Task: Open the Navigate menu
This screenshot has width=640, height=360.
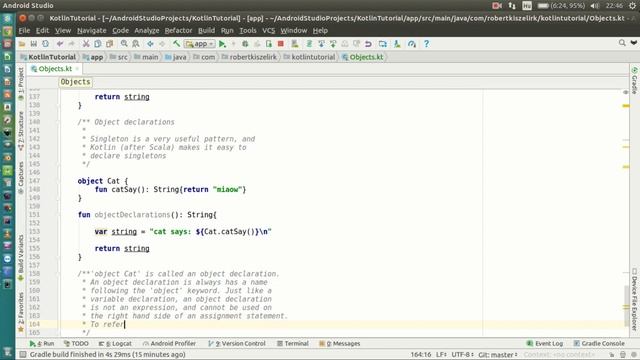Action: tap(91, 31)
